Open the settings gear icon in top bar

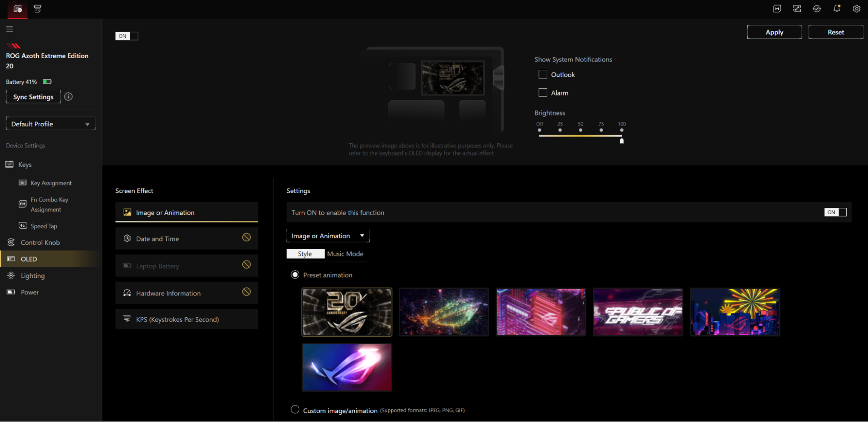[857, 9]
